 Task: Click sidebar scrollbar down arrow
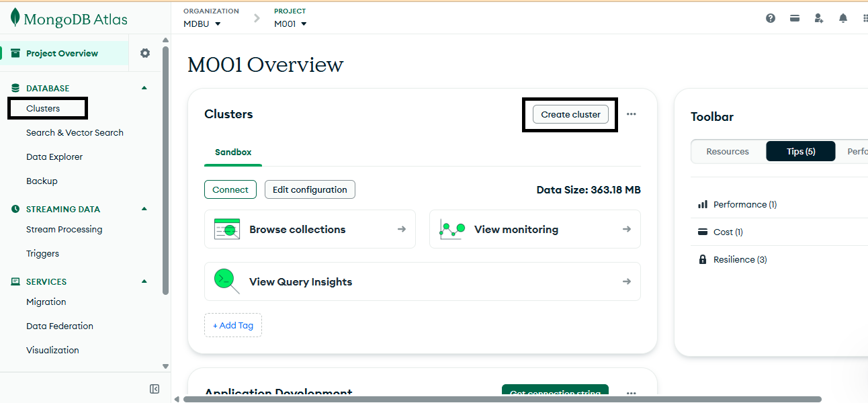click(x=165, y=366)
